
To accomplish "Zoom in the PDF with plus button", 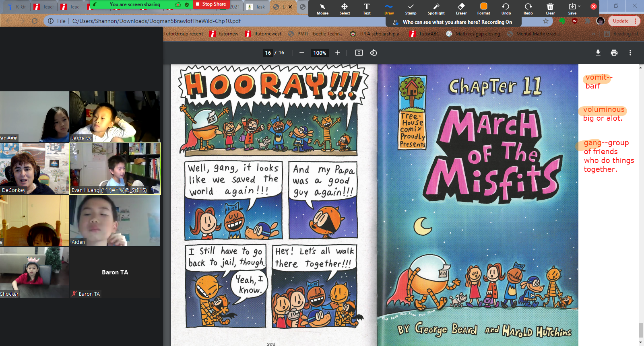I will coord(338,53).
